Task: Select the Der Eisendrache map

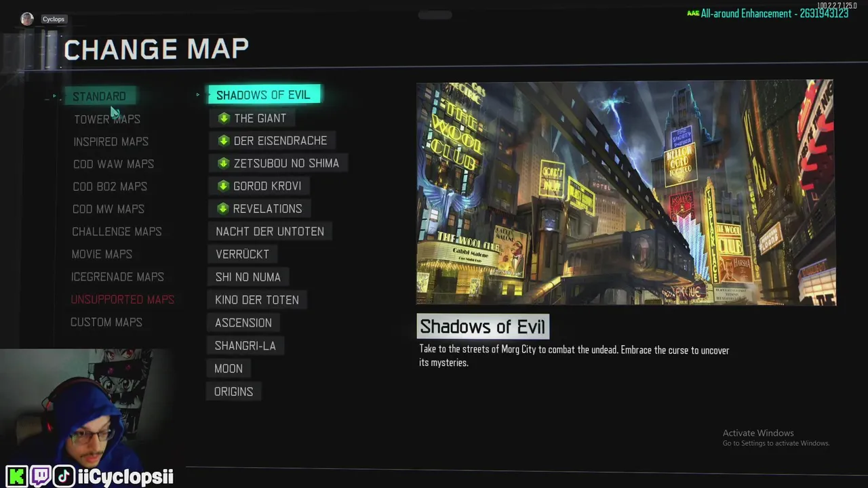Action: (x=271, y=140)
